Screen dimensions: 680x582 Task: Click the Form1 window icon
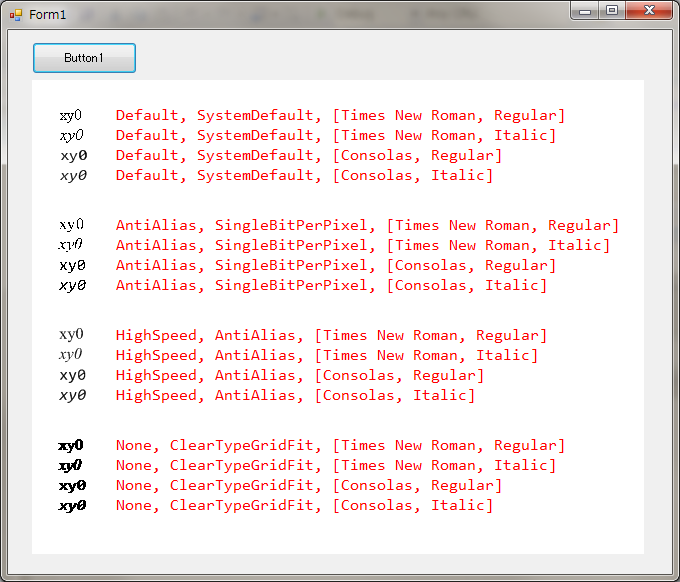16,15
